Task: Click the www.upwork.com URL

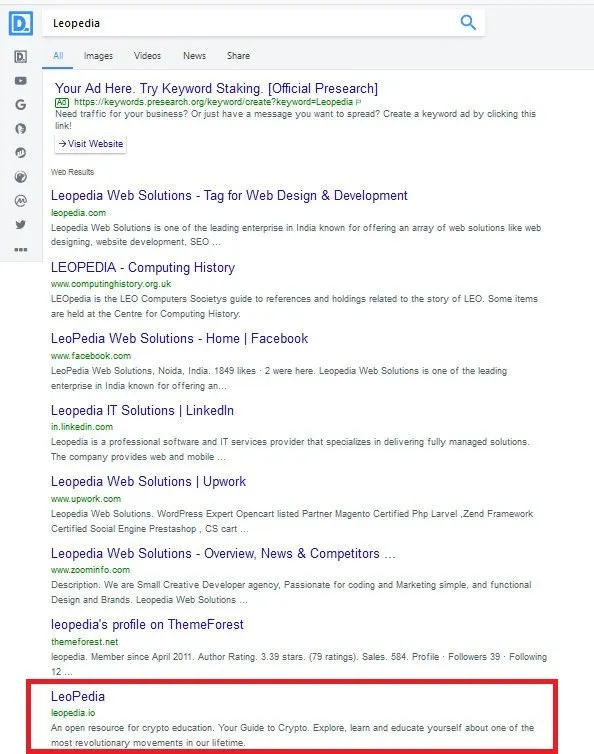Action: click(x=86, y=499)
